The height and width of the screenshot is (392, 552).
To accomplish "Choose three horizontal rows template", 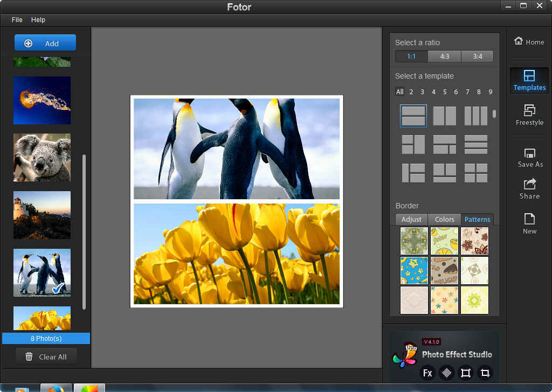I will point(475,144).
